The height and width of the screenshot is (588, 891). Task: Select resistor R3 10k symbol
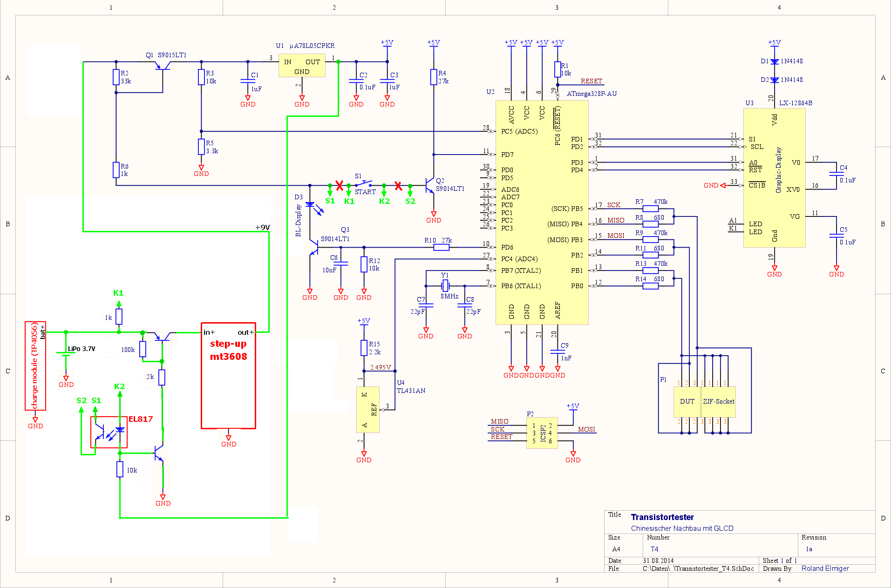201,77
